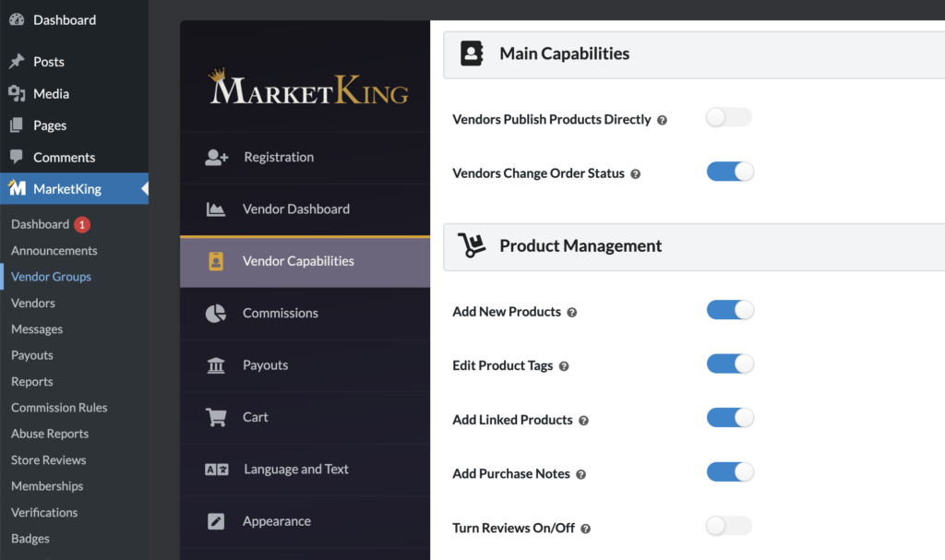Click the Posts pushpin icon
This screenshot has width=945, height=560.
pos(17,61)
